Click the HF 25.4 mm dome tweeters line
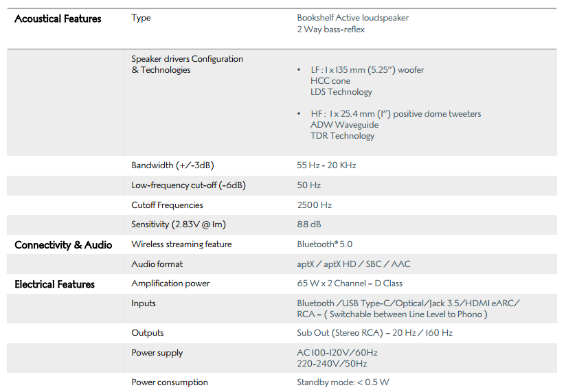The image size is (566, 392). point(396,114)
